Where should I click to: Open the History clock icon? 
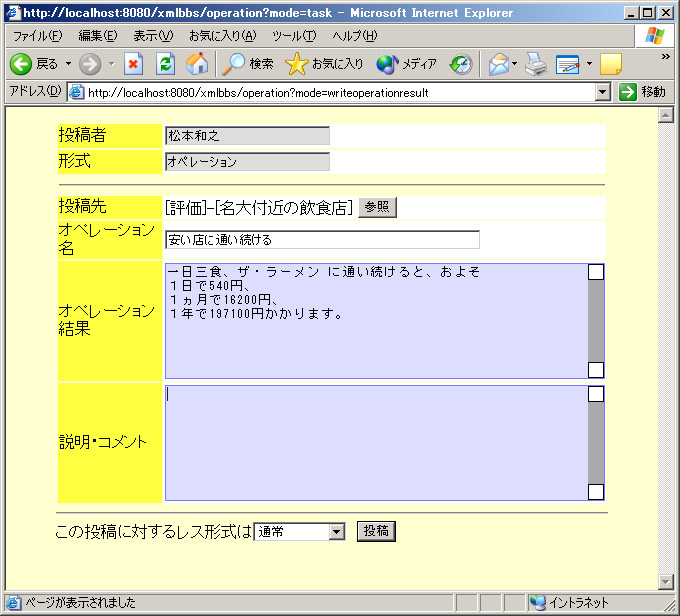461,64
